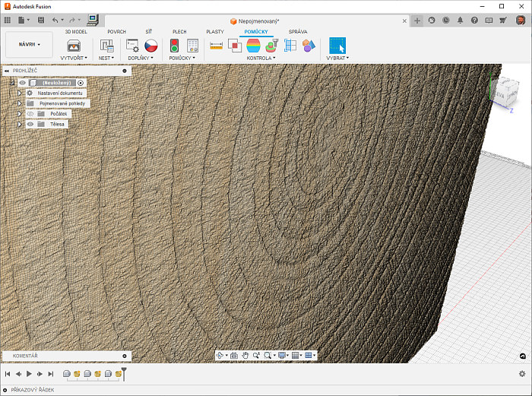532x396 pixels.
Task: Jump to timeline end
Action: [51, 374]
